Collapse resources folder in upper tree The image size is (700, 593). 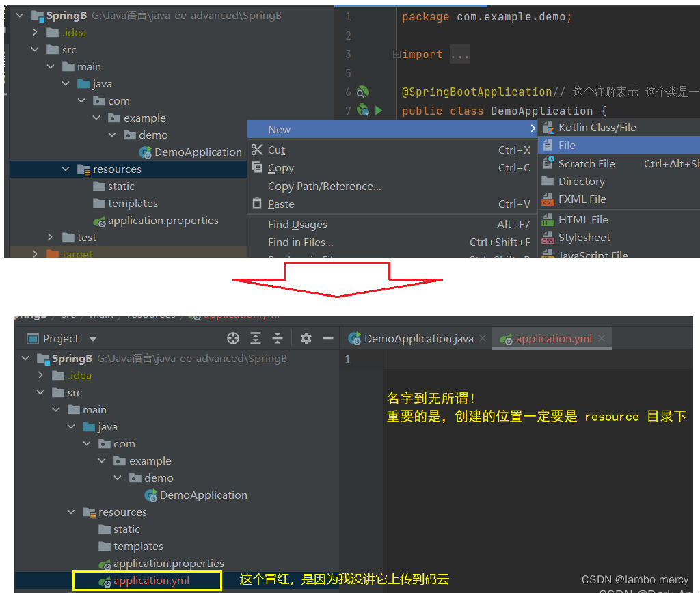pyautogui.click(x=66, y=169)
